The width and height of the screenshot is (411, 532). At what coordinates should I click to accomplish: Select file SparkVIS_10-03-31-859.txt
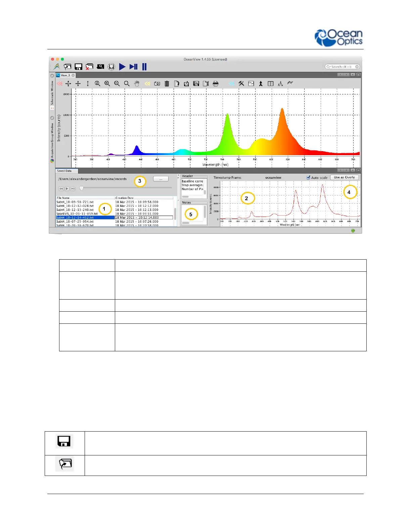click(x=77, y=214)
